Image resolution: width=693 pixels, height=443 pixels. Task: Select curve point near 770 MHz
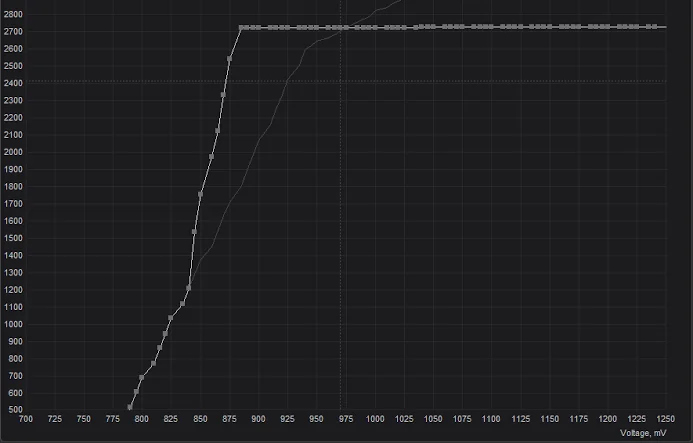coord(153,364)
